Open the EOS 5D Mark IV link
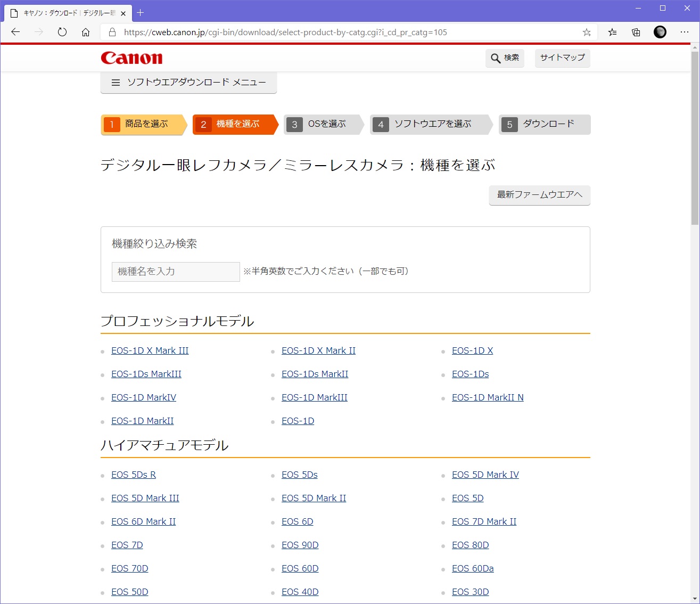 [x=485, y=475]
